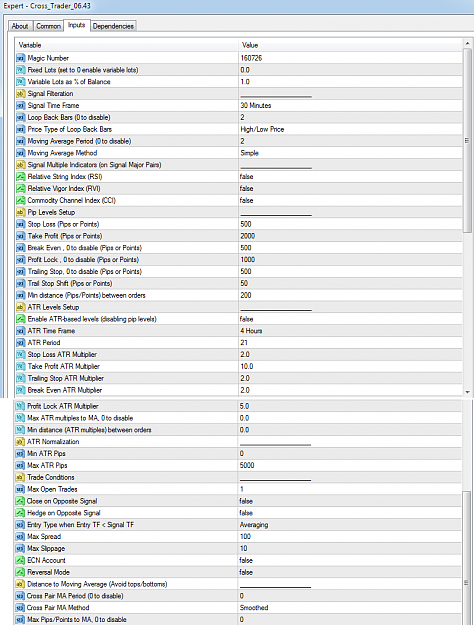
Task: Switch to the Common tab
Action: click(x=48, y=26)
